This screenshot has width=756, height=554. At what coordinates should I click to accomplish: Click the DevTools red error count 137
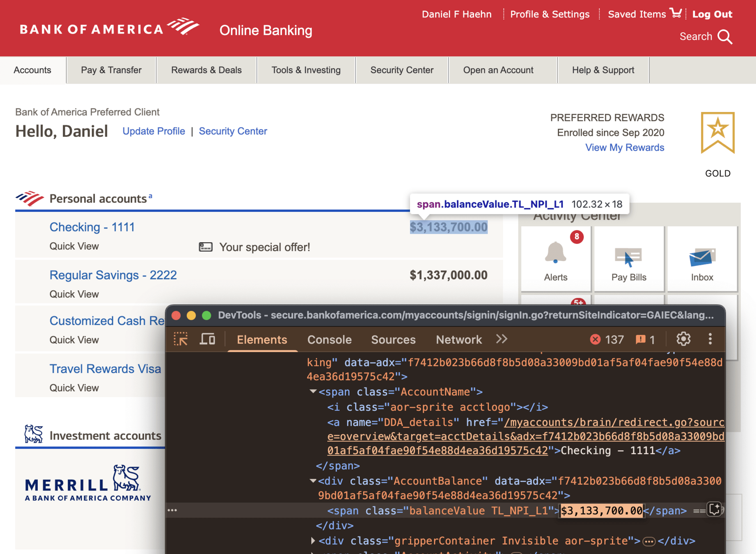click(x=607, y=339)
